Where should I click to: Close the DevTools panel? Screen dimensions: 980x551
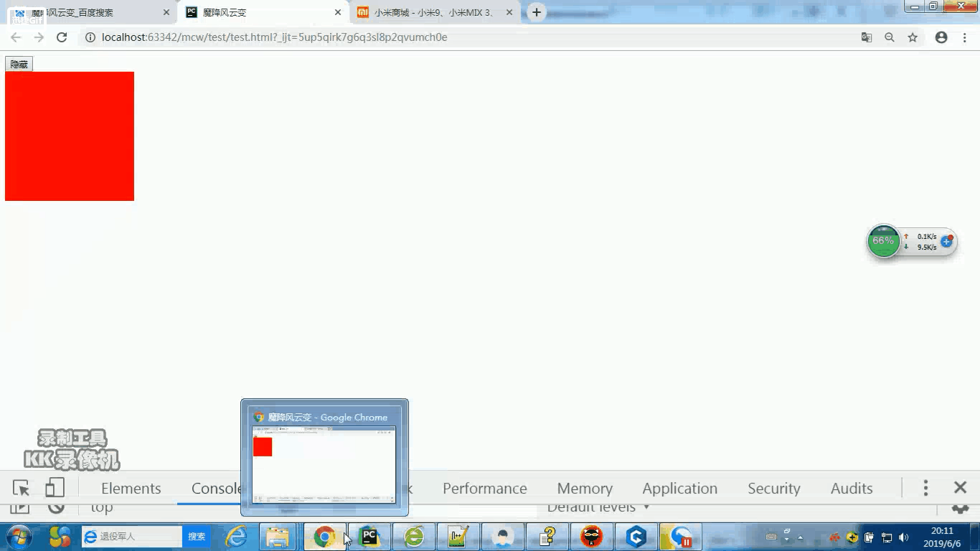pyautogui.click(x=961, y=488)
